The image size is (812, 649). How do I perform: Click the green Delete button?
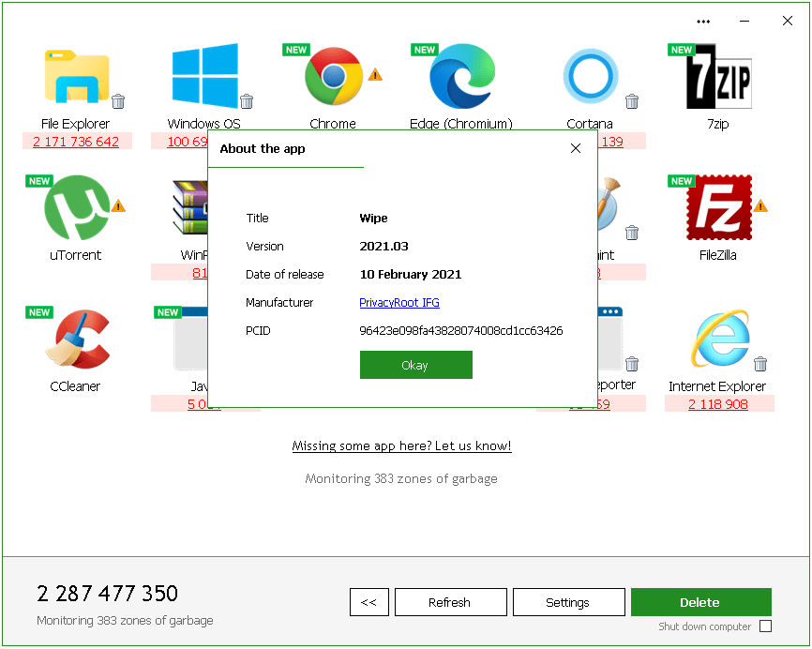(x=701, y=602)
